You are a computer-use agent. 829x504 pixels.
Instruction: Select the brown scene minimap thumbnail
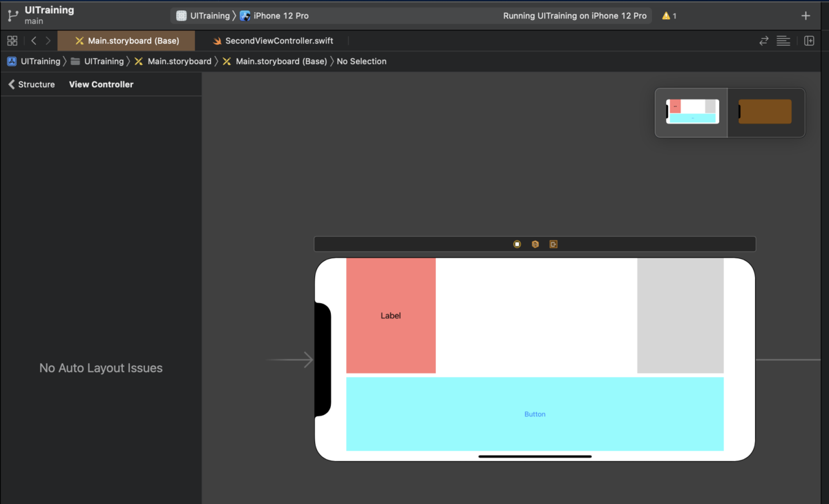click(x=765, y=112)
